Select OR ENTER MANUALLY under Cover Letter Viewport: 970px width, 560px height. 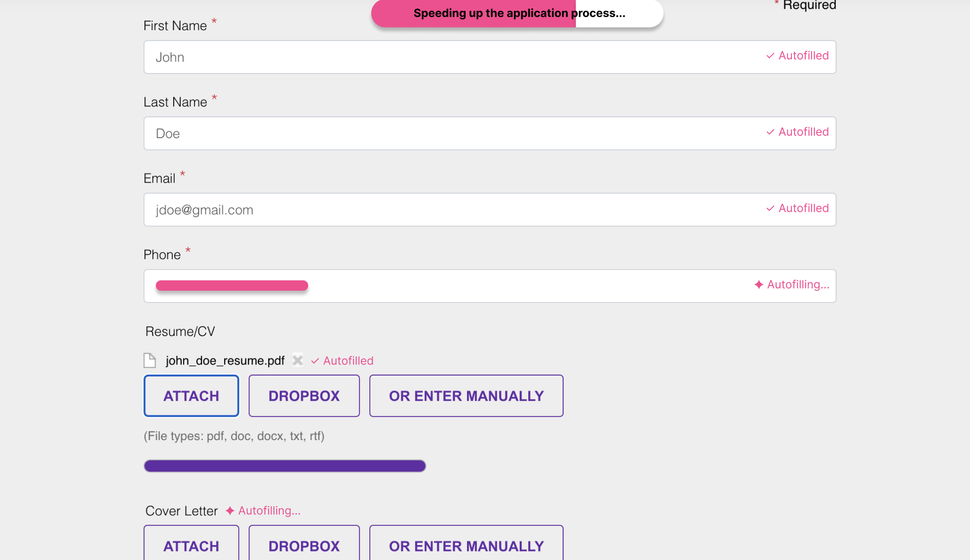(466, 546)
